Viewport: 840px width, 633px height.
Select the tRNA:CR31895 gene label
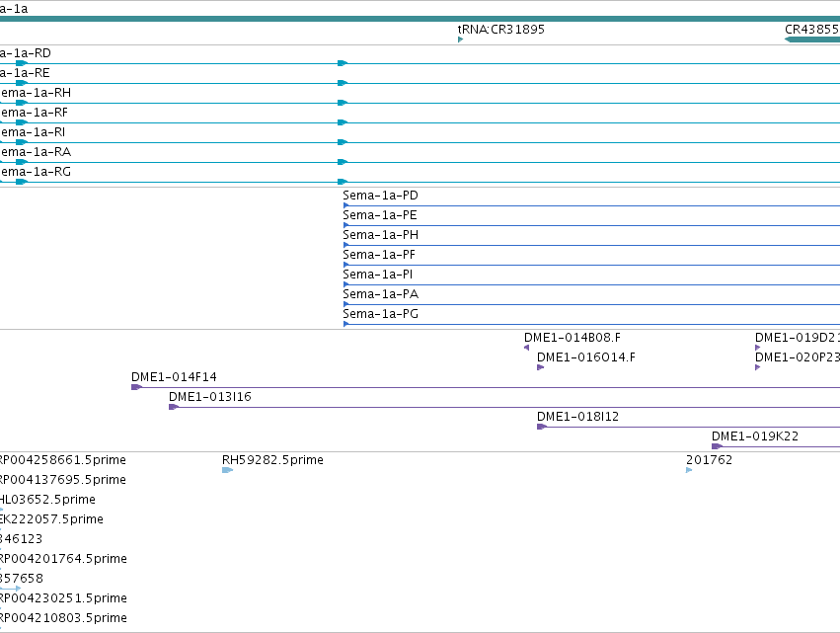point(500,30)
